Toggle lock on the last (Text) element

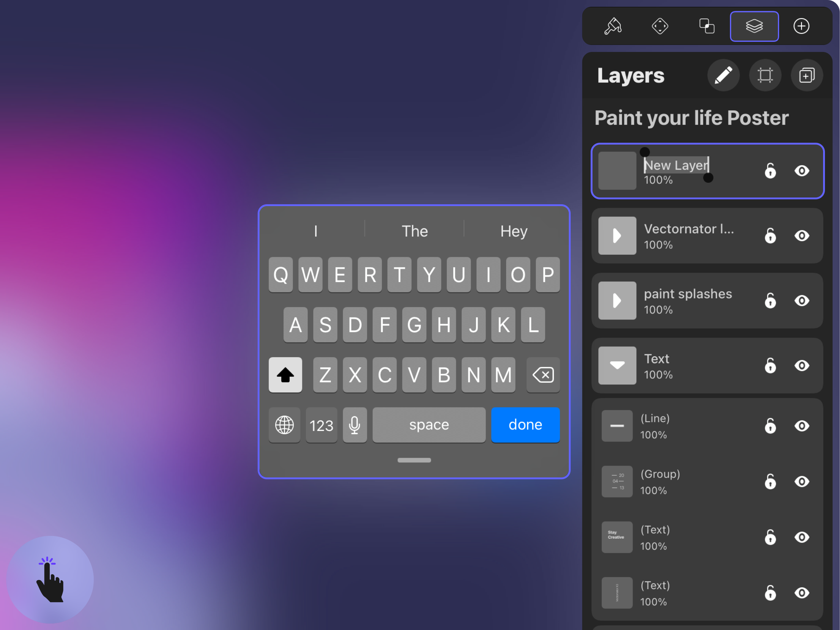pyautogui.click(x=770, y=593)
